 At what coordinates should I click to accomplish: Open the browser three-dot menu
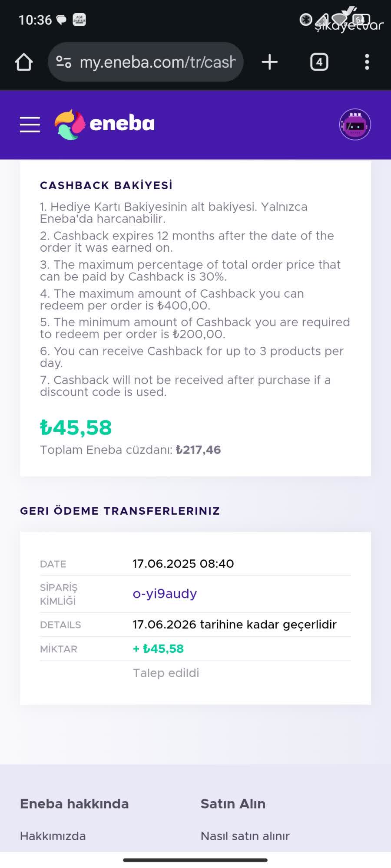pyautogui.click(x=367, y=62)
